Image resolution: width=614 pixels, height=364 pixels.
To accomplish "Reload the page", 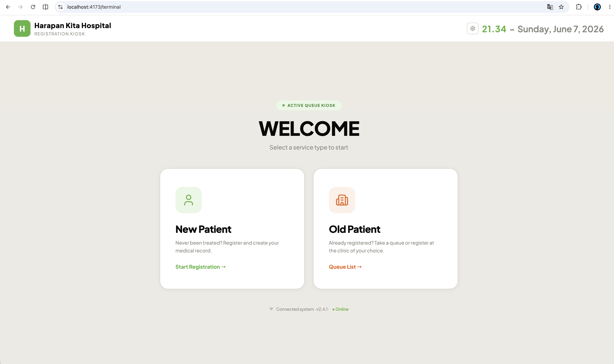I will (x=33, y=7).
